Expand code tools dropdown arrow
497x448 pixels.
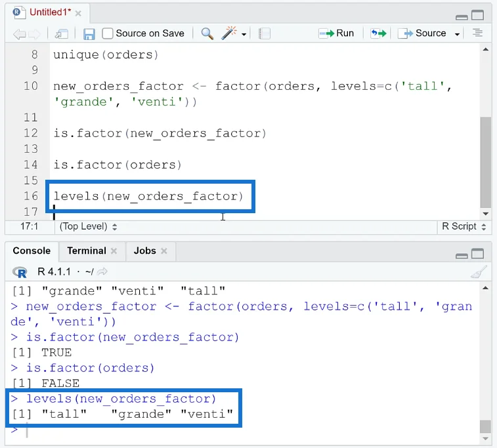tap(244, 34)
